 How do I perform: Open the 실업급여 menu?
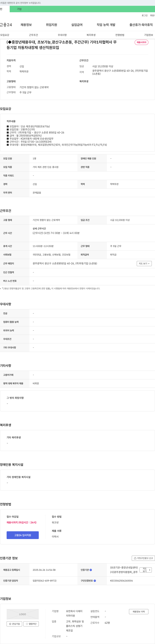pyautogui.click(x=77, y=25)
